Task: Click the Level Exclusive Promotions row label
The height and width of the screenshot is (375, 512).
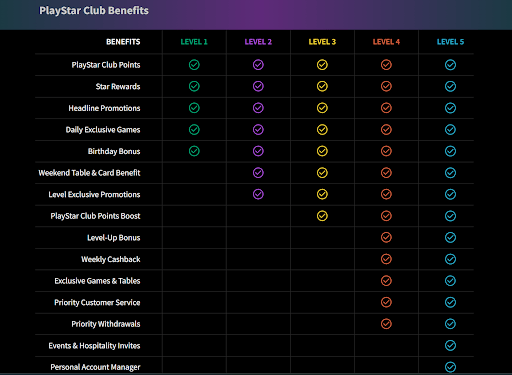Action: coord(94,195)
